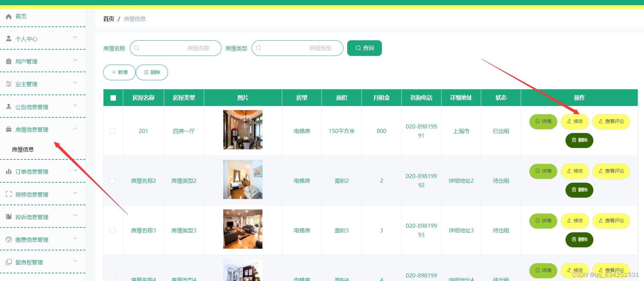The image size is (644, 281).
Task: Open 查看评论 for 房屋名称2
Action: [x=611, y=171]
